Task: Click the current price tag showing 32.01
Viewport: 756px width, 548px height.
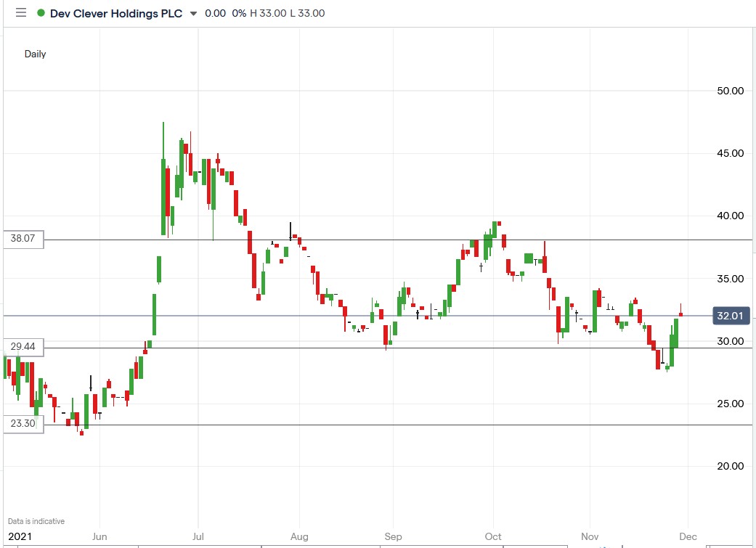Action: pos(730,316)
